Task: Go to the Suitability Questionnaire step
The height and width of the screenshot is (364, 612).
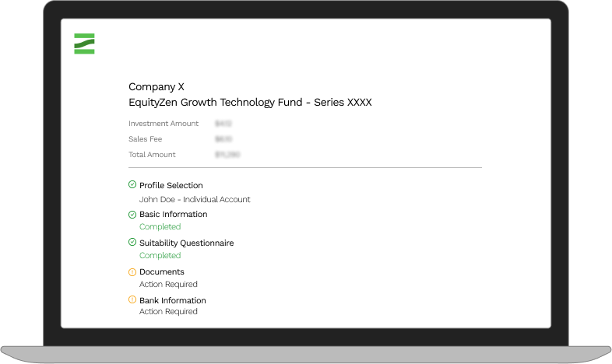Action: point(186,243)
